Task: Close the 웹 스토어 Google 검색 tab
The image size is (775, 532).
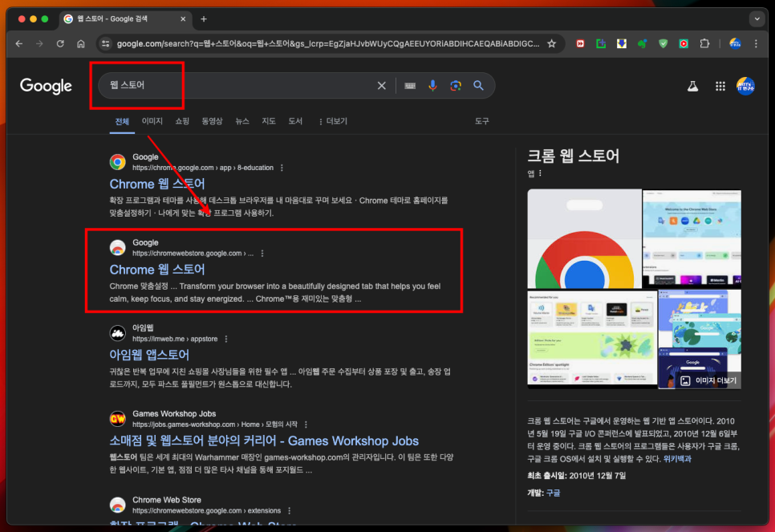Action: pos(183,18)
